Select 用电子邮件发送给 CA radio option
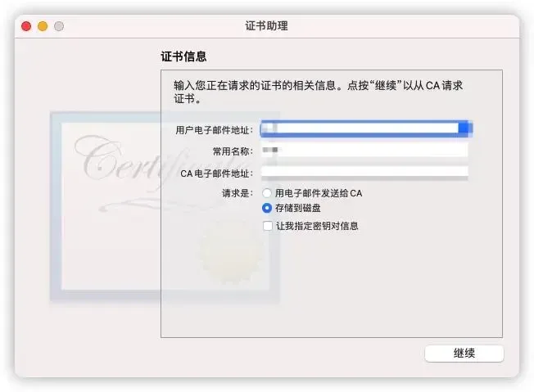The width and height of the screenshot is (534, 392). tap(267, 193)
